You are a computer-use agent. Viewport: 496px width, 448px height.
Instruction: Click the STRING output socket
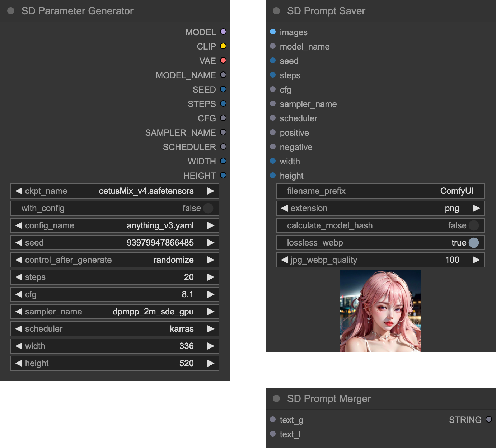tap(489, 420)
